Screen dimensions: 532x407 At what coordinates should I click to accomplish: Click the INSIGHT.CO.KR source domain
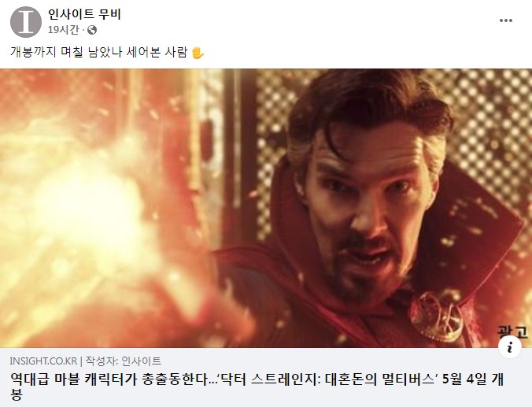tap(43, 361)
